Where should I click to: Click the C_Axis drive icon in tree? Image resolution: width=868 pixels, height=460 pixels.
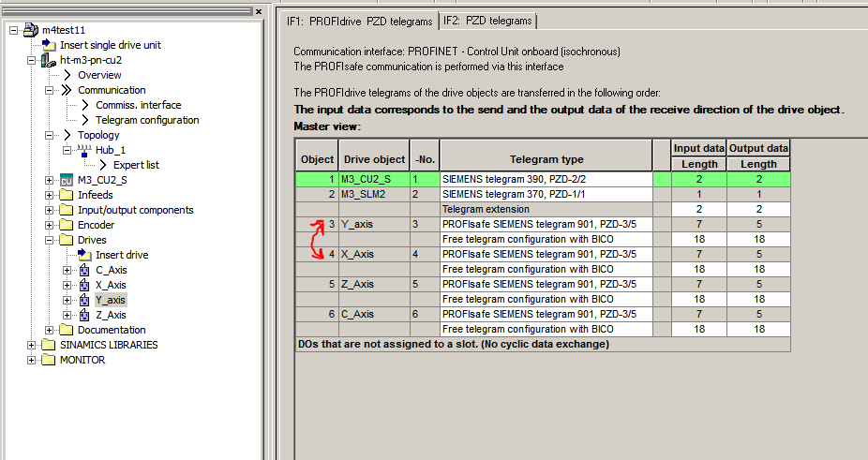84,270
